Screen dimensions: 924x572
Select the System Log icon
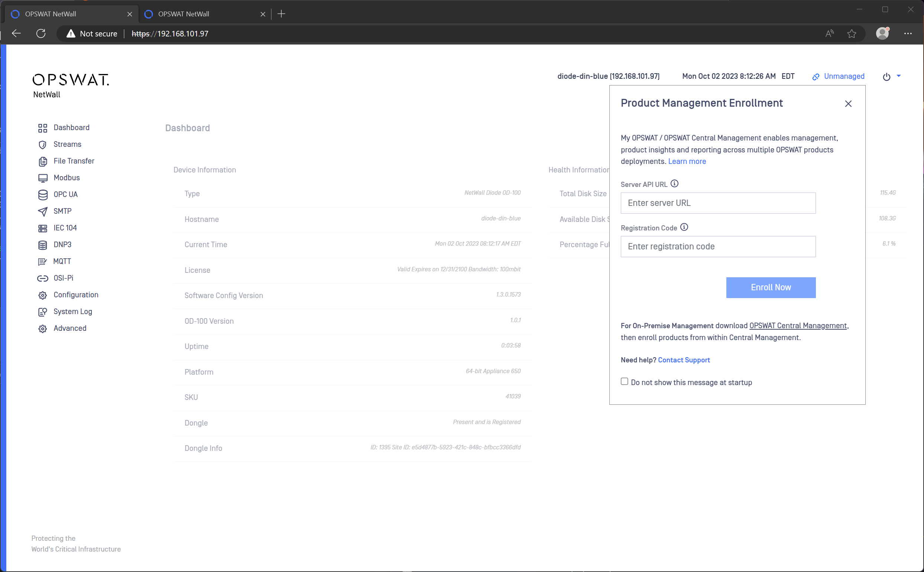point(43,312)
